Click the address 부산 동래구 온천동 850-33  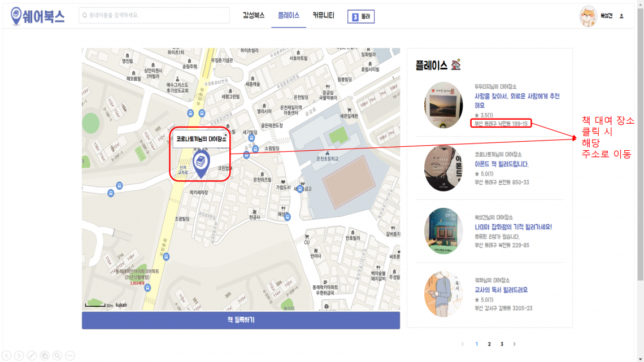point(502,182)
